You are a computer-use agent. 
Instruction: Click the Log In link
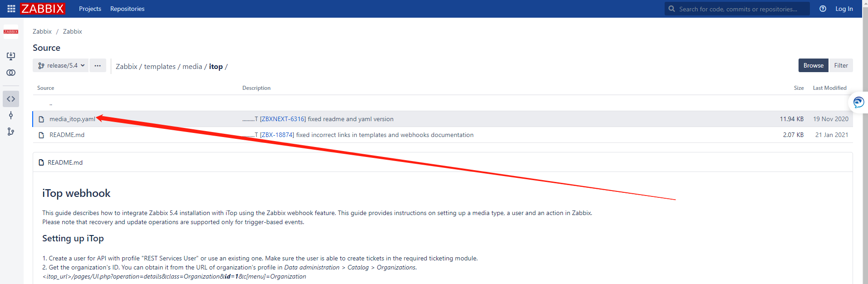[x=844, y=9]
